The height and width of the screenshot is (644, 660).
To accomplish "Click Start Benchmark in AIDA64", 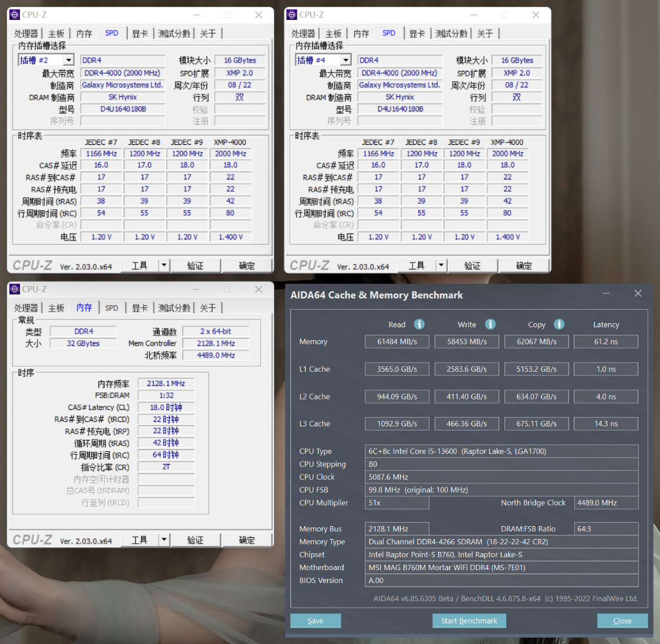I will [x=469, y=621].
